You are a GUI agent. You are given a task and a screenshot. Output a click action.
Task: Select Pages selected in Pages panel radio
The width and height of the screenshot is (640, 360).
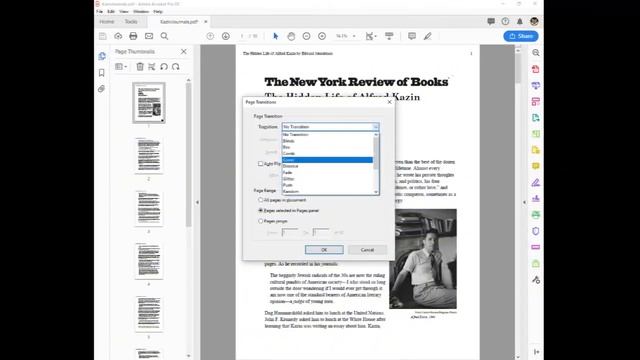pos(260,211)
